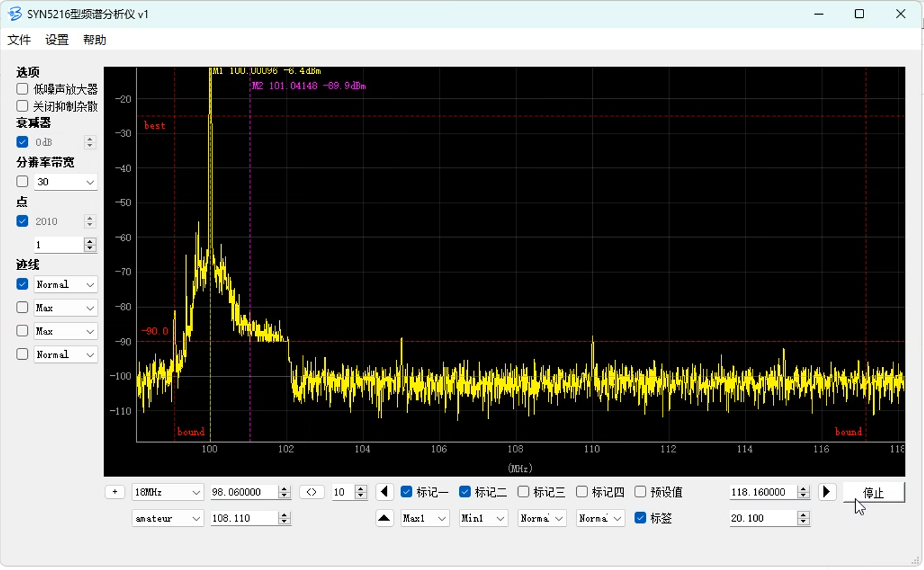Increase the 98.060000 start frequency stepper
924x570 pixels.
pos(285,488)
